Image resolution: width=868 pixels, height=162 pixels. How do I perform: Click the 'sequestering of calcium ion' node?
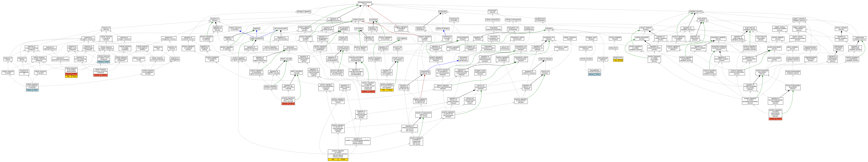coord(425,72)
